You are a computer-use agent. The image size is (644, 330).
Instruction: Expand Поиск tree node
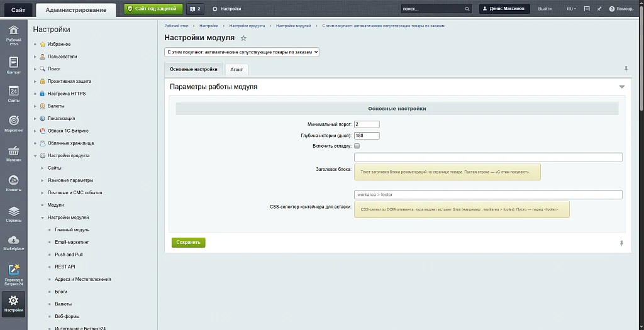[35, 69]
